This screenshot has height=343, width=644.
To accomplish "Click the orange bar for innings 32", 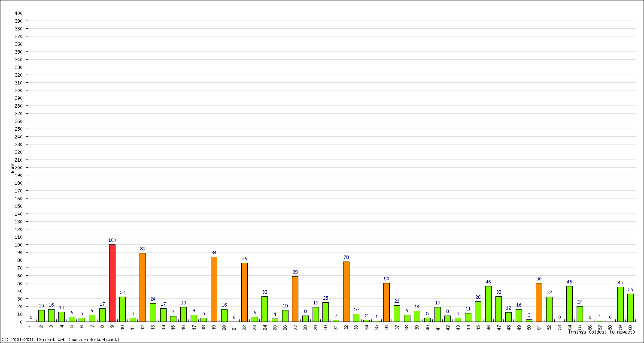I will pos(346,292).
